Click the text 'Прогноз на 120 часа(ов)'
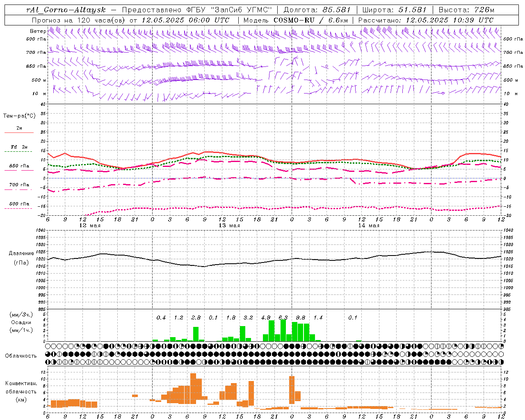 click(x=79, y=20)
